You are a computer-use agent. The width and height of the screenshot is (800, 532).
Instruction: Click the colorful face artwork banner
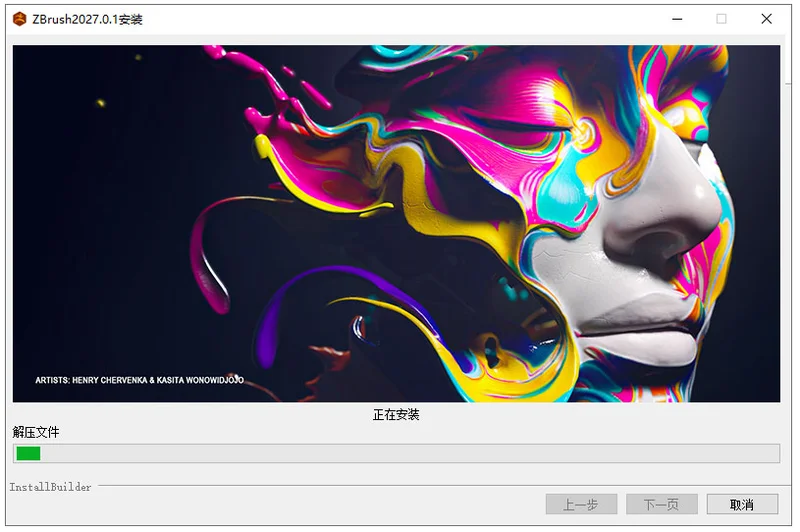(396, 223)
